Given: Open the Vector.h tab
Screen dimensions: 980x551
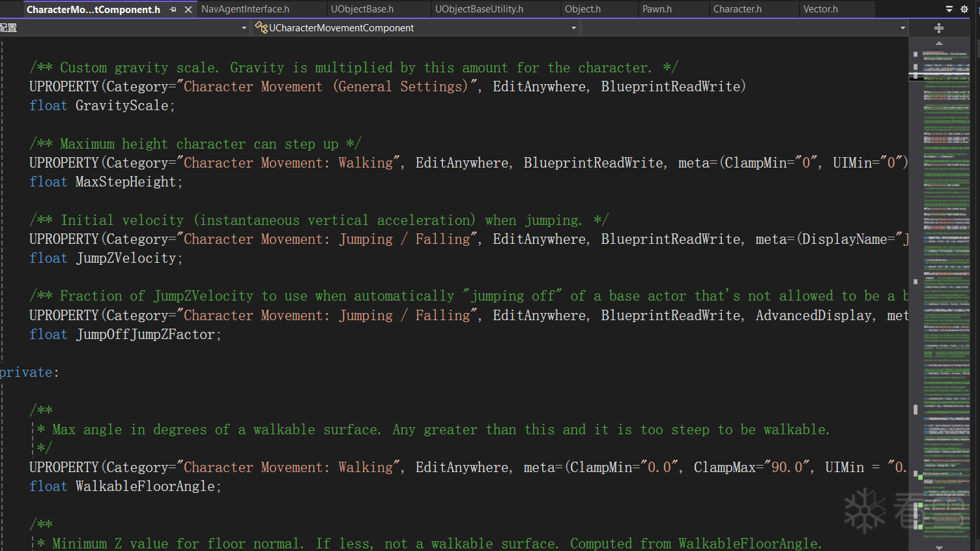Looking at the screenshot, I should [820, 9].
